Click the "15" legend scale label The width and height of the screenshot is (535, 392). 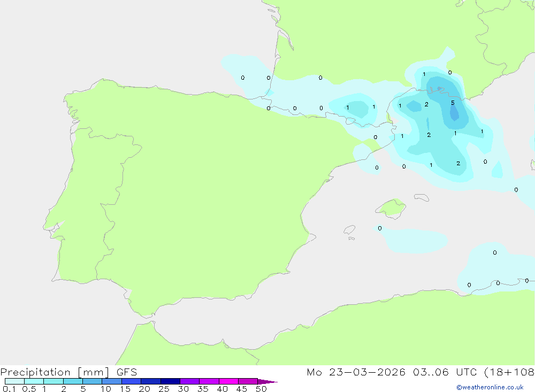click(125, 389)
